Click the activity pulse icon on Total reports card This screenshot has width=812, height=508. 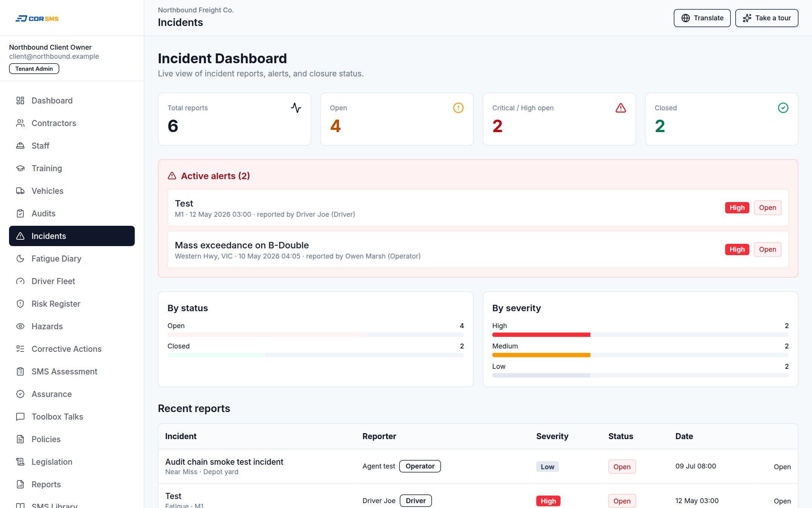(x=296, y=108)
